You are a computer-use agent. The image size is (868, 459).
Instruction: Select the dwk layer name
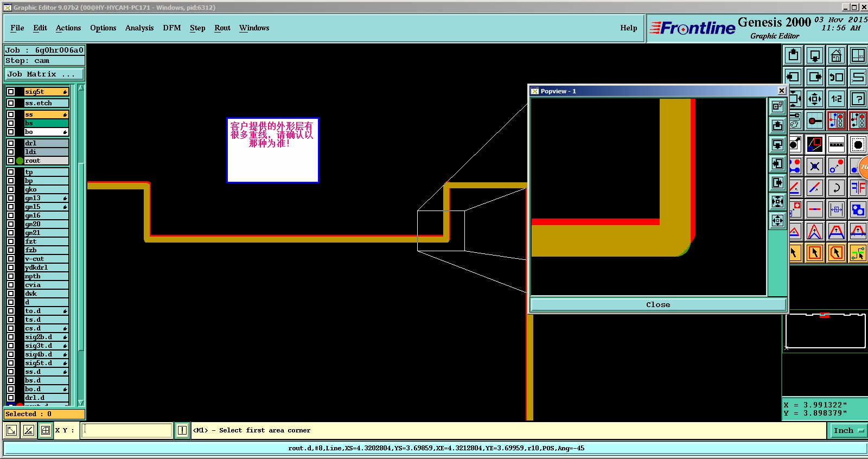(x=46, y=294)
